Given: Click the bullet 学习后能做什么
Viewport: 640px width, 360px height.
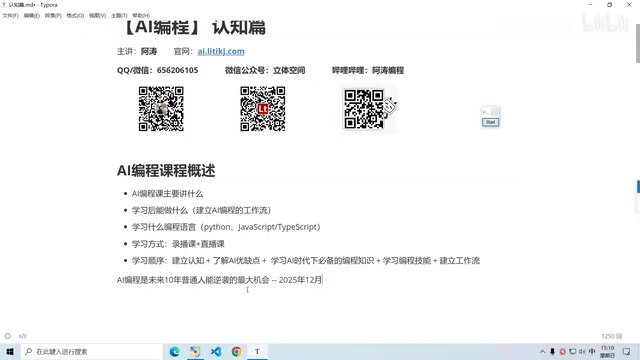Looking at the screenshot, I should (x=201, y=210).
